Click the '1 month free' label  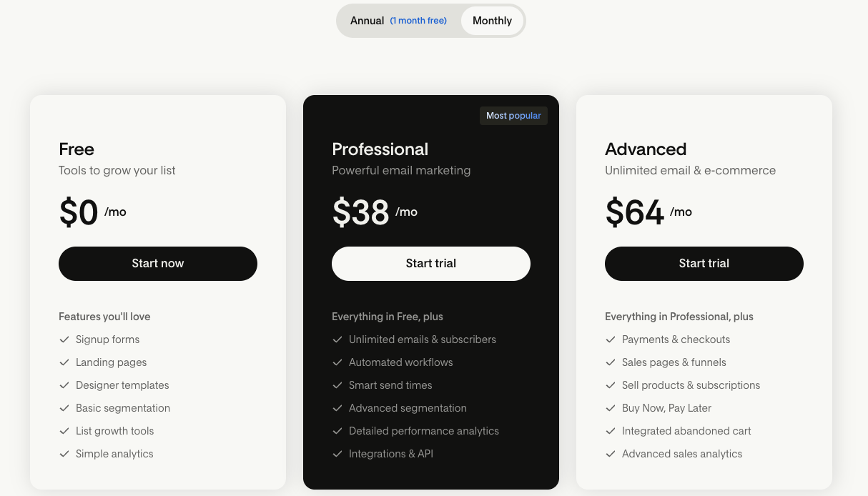418,21
